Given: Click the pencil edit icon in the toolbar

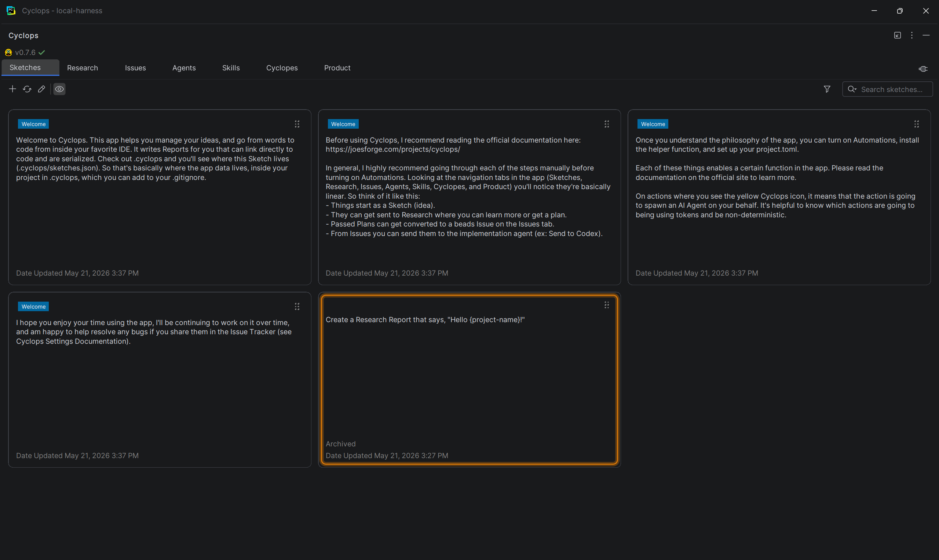Looking at the screenshot, I should point(41,89).
